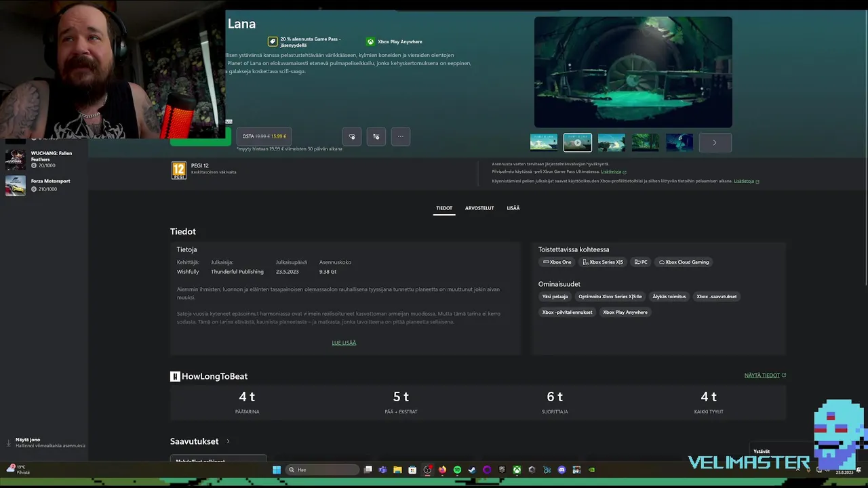Click the PEGI 12 rating icon
Screen dimensions: 868x488
tap(179, 170)
